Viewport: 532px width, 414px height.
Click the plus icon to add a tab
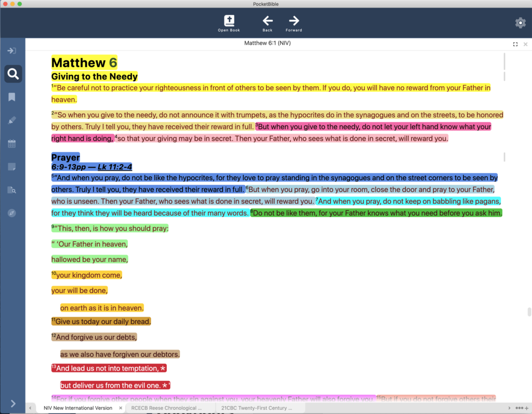pos(527,408)
